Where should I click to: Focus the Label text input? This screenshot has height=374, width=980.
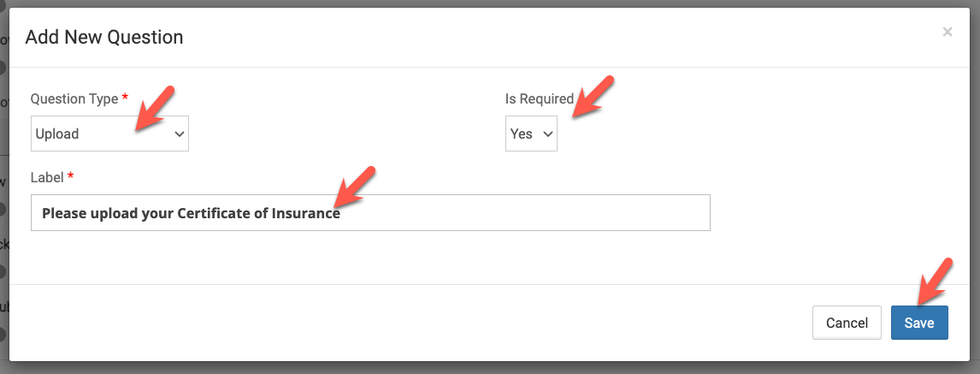click(513, 213)
